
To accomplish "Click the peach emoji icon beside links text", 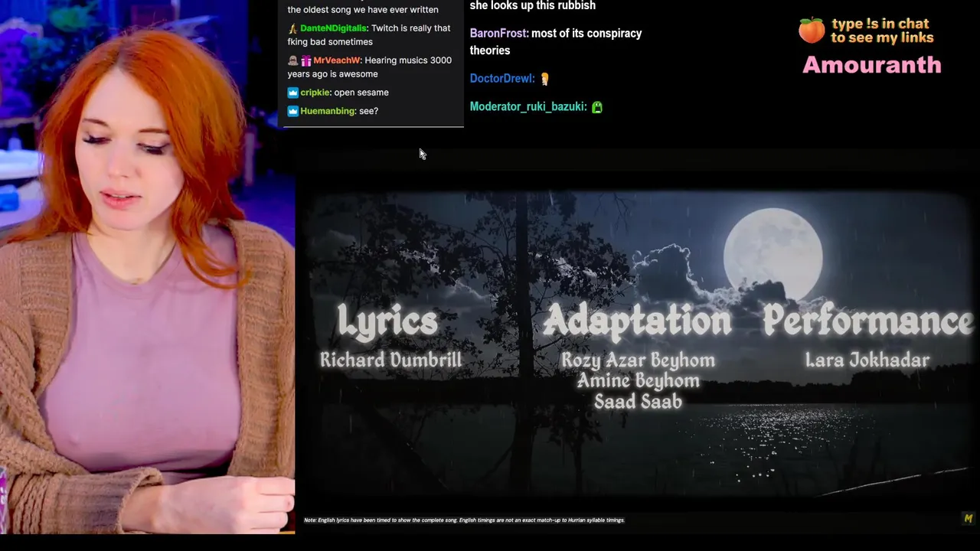I will tap(812, 31).
